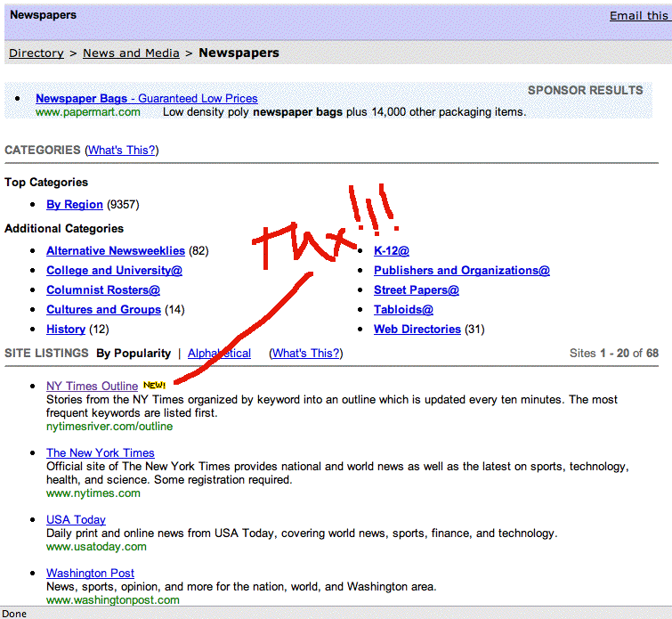Viewport: 672px width, 619px height.
Task: Open the Newspaper Bags sponsored link
Action: coord(146,99)
